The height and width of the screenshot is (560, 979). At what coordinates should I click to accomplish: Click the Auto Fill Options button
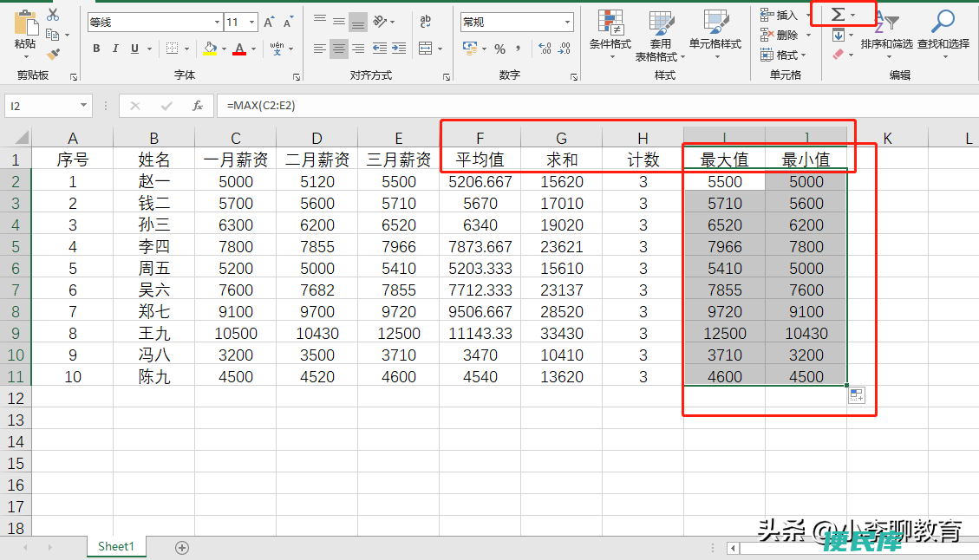coord(857,395)
